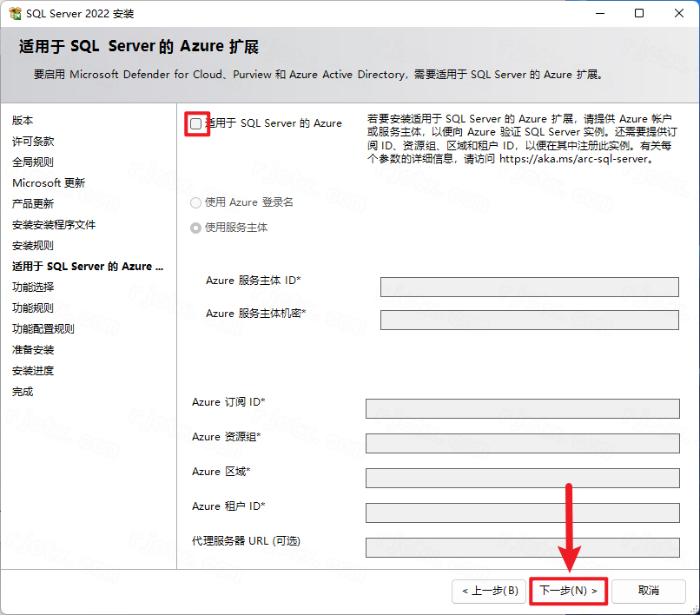Image resolution: width=700 pixels, height=615 pixels.
Task: Close the SQL Server 2022 setup window
Action: pyautogui.click(x=679, y=13)
